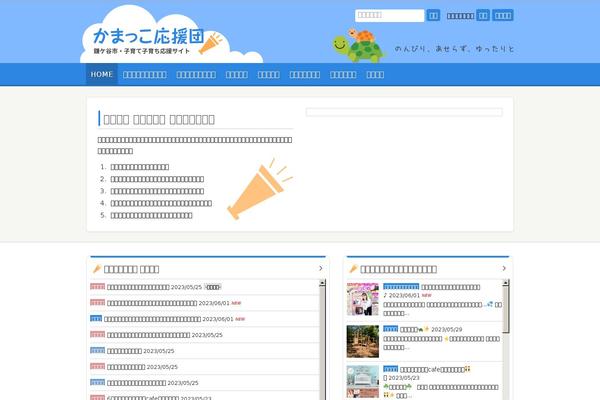Open the cafe storefront thumbnail
This screenshot has width=600, height=400.
363,382
